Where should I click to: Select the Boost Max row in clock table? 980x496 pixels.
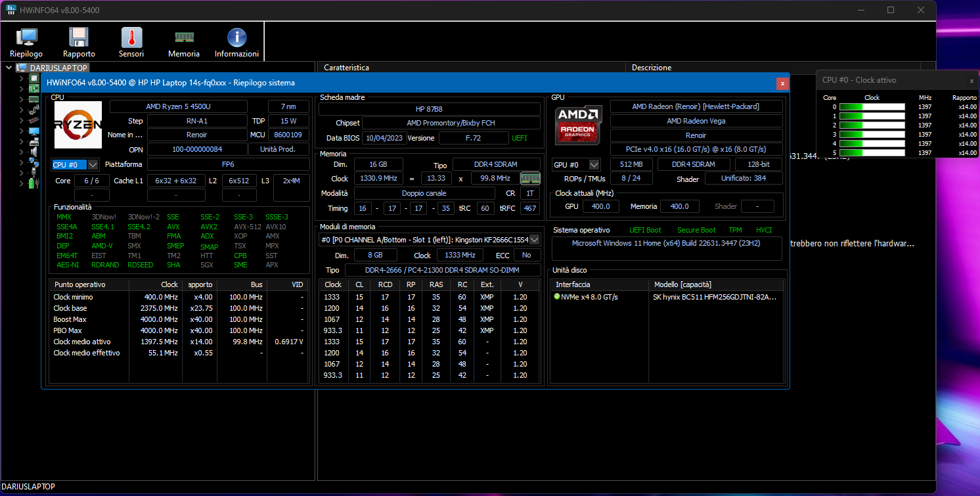[x=178, y=319]
